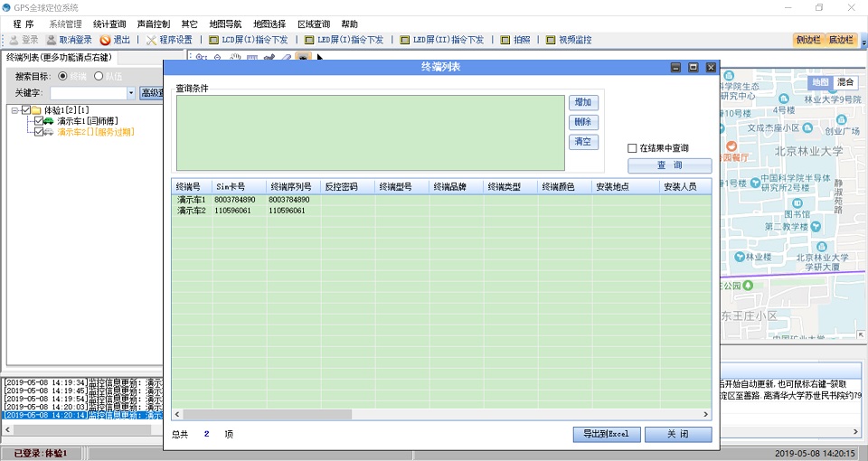This screenshot has width=868, height=461.
Task: Open the 关键字 keyword dropdown arrow
Action: coord(130,93)
